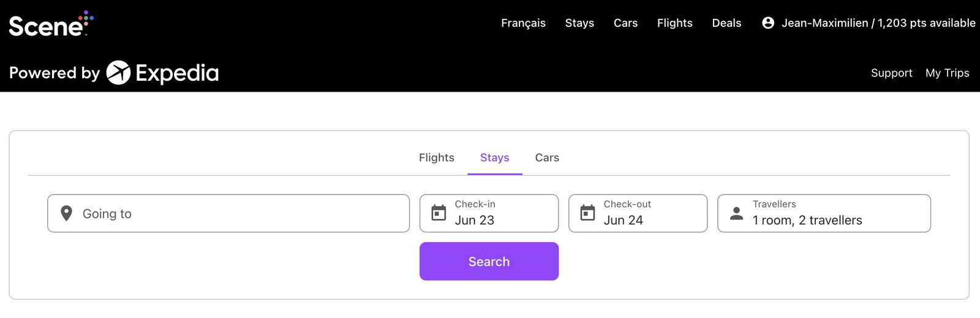Image resolution: width=980 pixels, height=318 pixels.
Task: Open Flights in the top navigation
Action: point(674,23)
